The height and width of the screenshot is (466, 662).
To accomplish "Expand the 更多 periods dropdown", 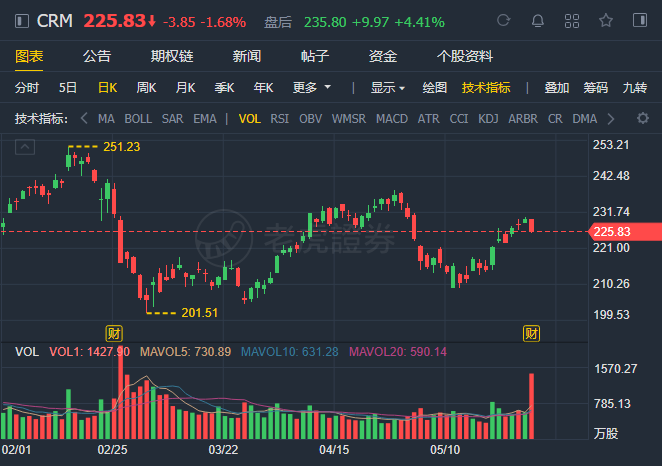I will click(312, 88).
